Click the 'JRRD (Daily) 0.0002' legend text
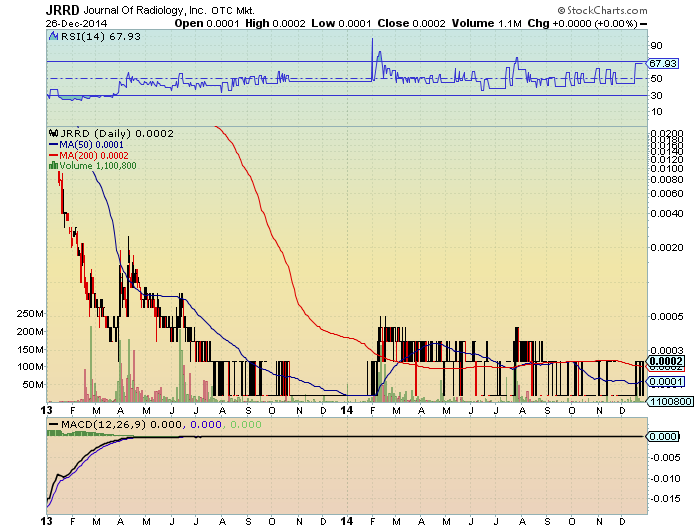Screen dimensions: 700x530 (x=117, y=133)
